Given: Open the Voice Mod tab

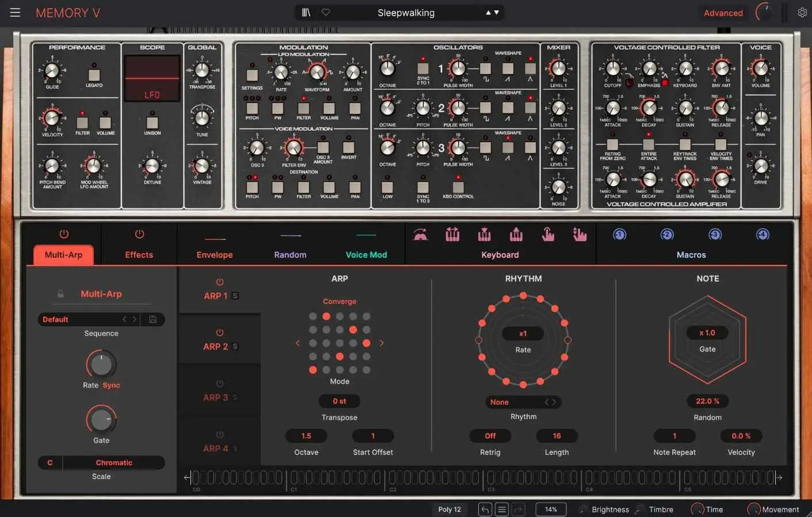Looking at the screenshot, I should (366, 254).
